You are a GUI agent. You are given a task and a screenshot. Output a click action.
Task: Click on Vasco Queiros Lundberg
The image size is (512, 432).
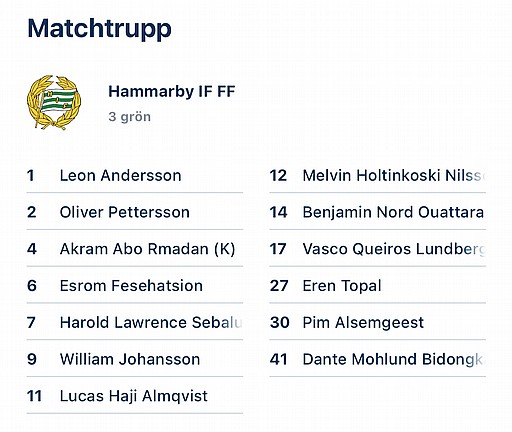(377, 249)
